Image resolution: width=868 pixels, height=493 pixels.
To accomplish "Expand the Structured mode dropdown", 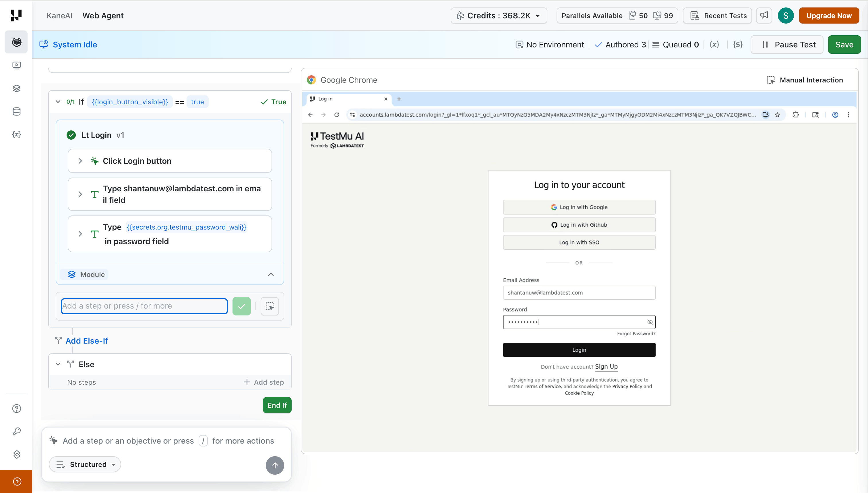I will [85, 464].
